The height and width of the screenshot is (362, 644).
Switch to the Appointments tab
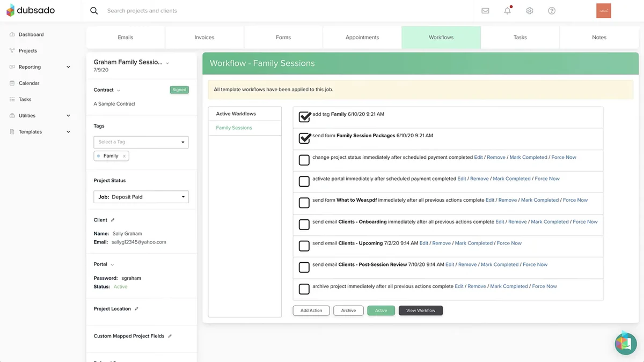tap(362, 38)
